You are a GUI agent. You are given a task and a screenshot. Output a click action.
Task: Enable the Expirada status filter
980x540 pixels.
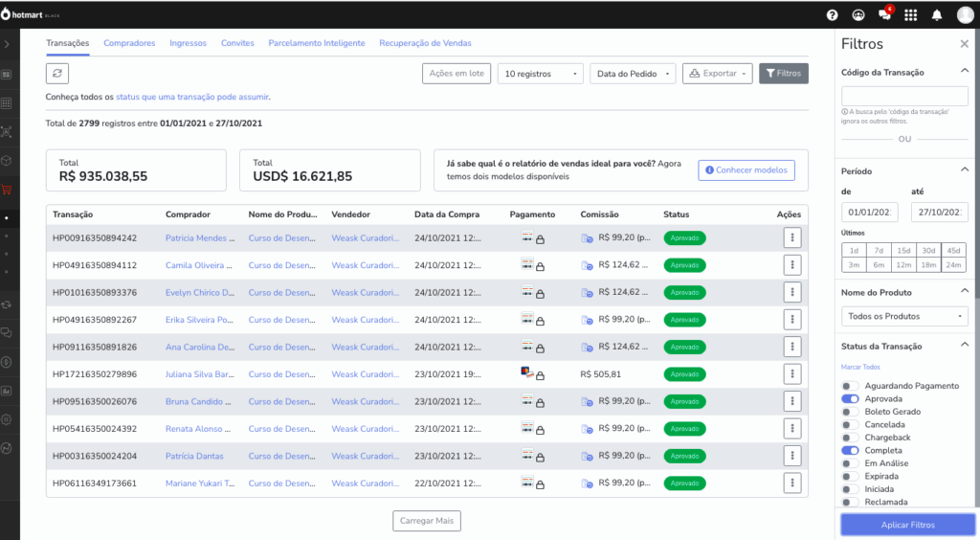(x=850, y=476)
